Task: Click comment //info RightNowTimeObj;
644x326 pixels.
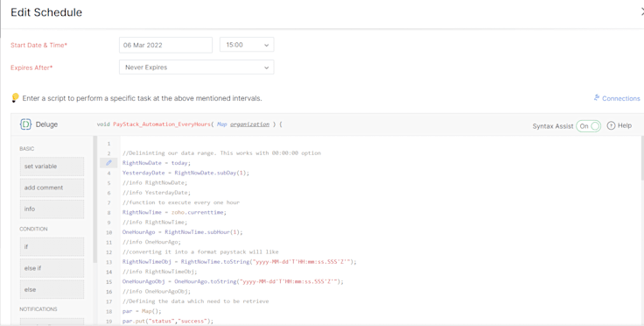Action: 160,272
